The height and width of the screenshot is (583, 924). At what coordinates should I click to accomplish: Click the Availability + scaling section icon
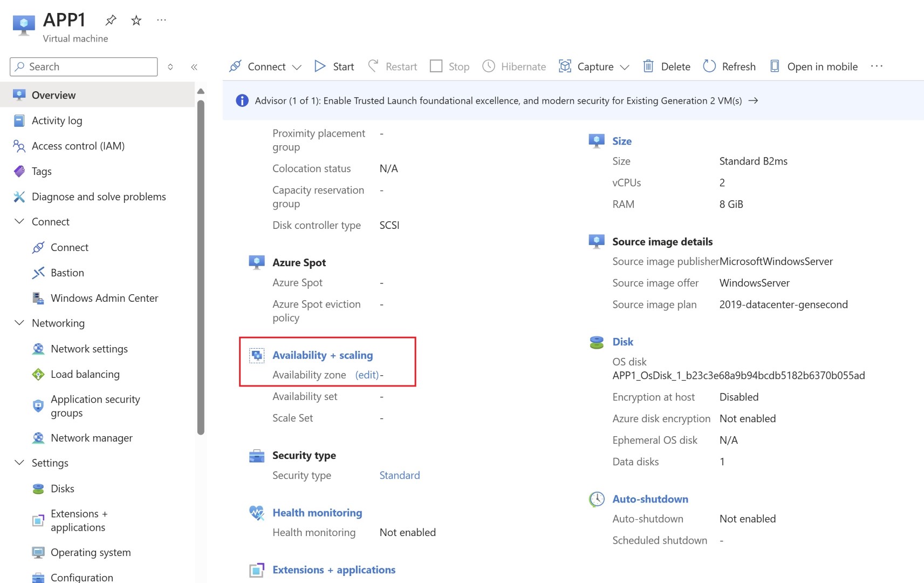(256, 355)
